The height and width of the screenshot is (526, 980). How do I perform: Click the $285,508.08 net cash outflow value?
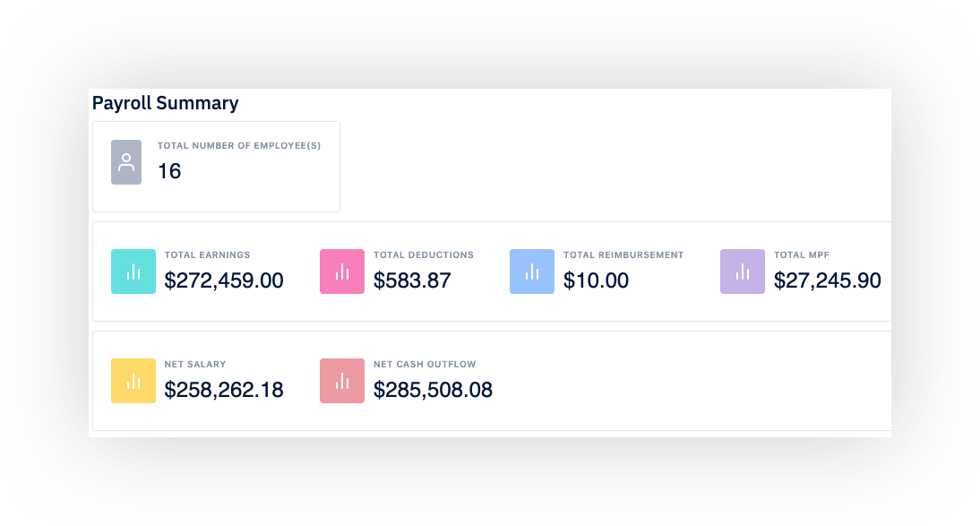[434, 392]
